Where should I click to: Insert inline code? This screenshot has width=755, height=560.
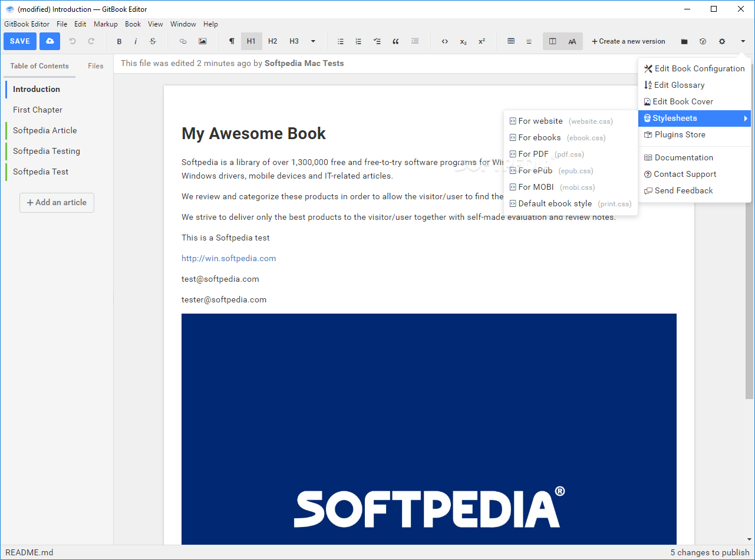(x=445, y=41)
